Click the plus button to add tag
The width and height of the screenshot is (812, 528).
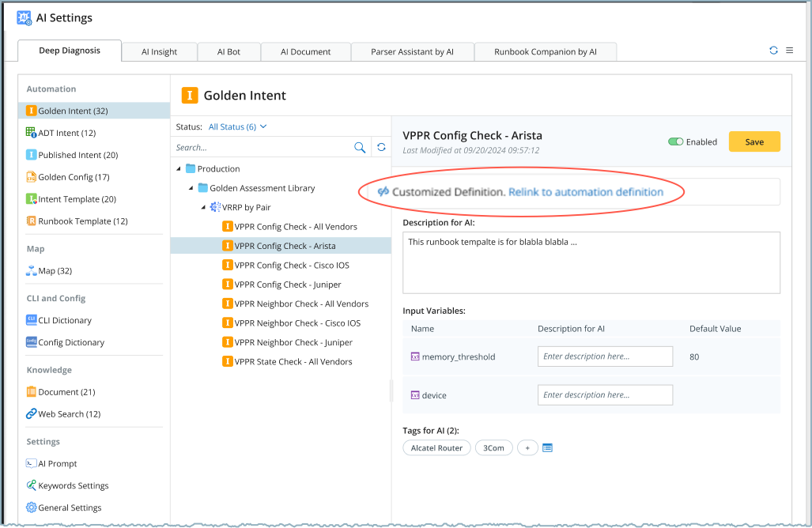point(527,448)
